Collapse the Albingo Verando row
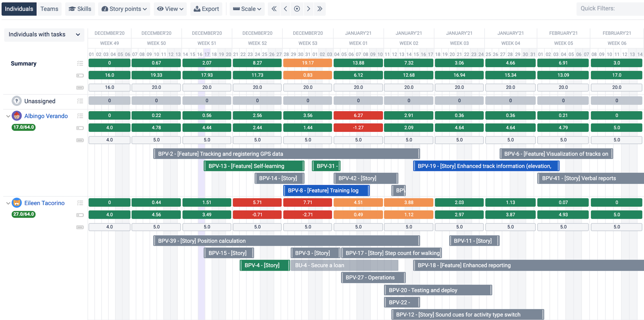This screenshot has height=320, width=644. [x=8, y=116]
